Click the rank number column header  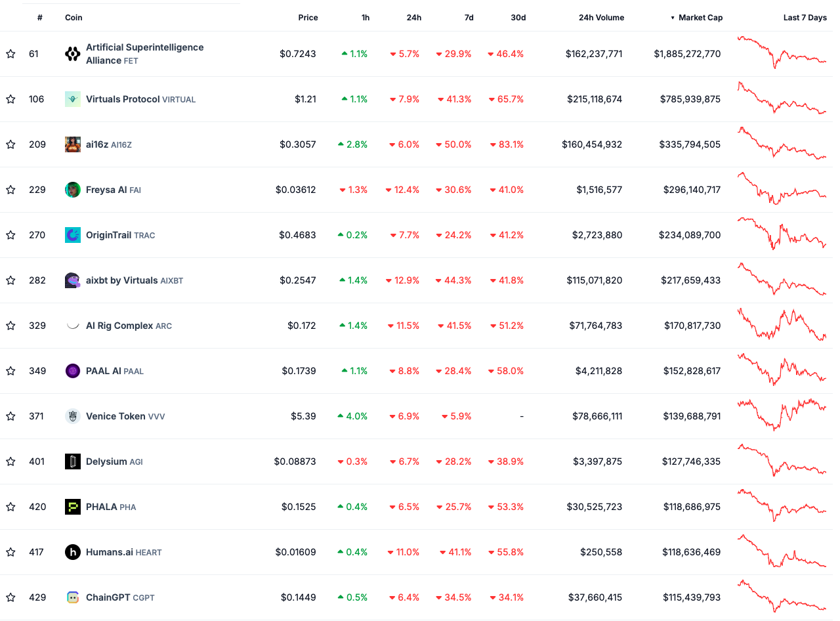click(x=40, y=18)
